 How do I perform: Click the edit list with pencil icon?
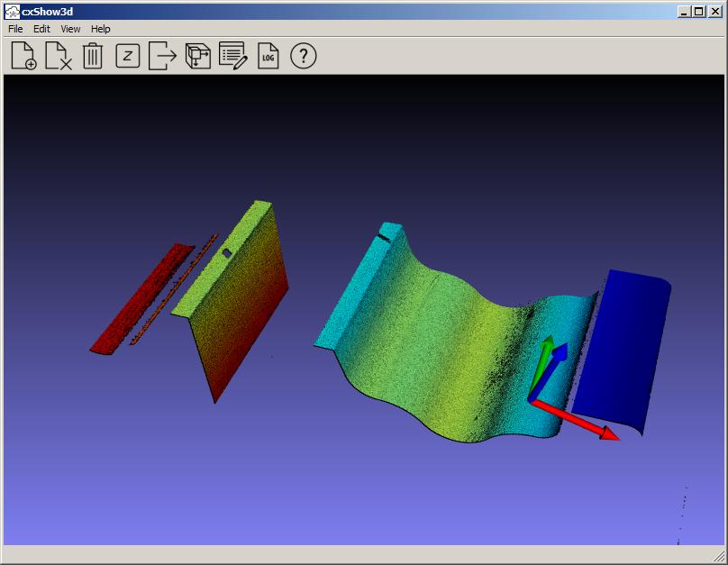233,56
